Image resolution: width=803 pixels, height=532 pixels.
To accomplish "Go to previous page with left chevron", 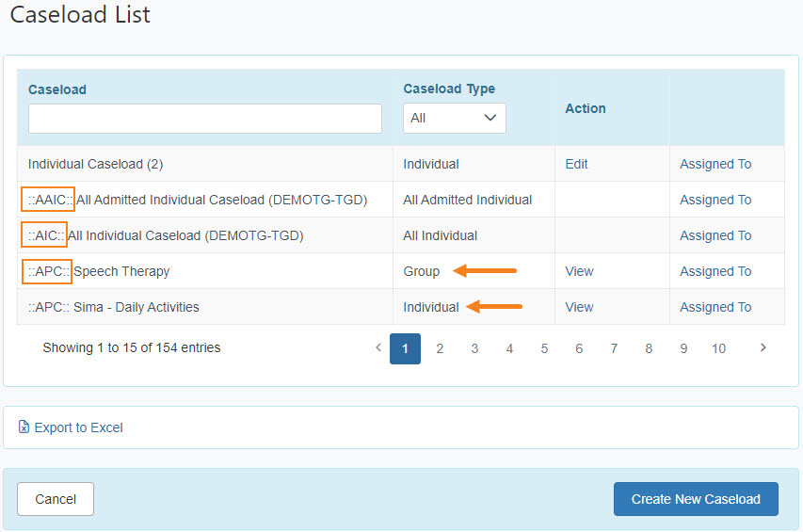I will click(x=378, y=347).
